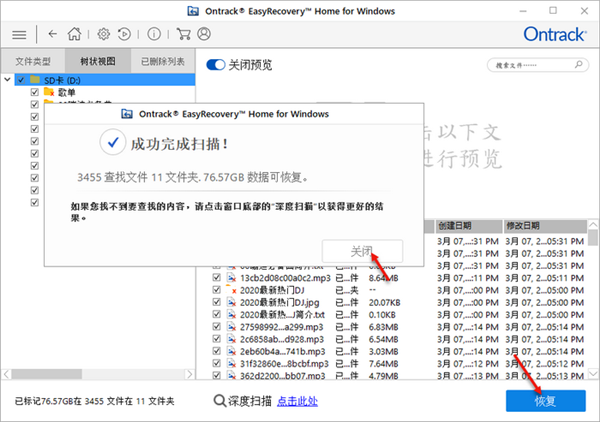The height and width of the screenshot is (422, 600).
Task: Click the 点击此处 deep scan link
Action: (x=297, y=401)
